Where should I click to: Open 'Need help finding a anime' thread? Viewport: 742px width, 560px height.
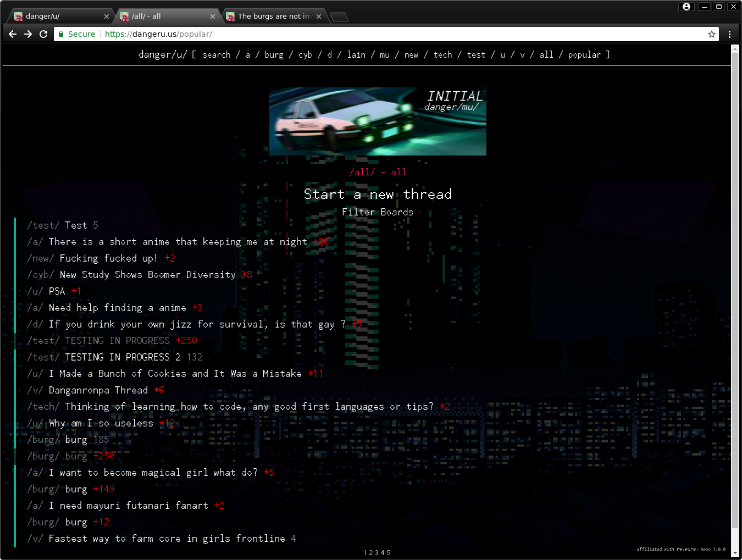(x=117, y=308)
